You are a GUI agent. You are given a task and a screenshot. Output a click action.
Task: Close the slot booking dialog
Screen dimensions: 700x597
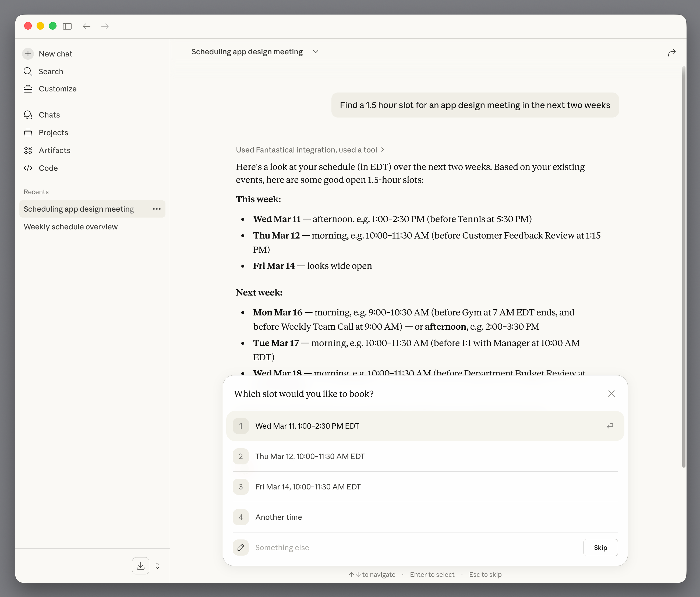pyautogui.click(x=611, y=394)
